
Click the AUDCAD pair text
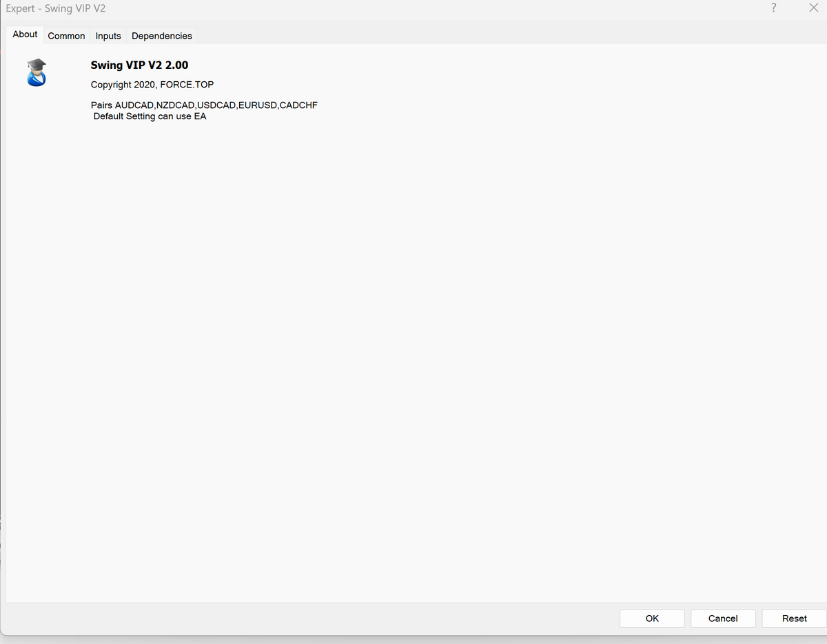point(134,105)
